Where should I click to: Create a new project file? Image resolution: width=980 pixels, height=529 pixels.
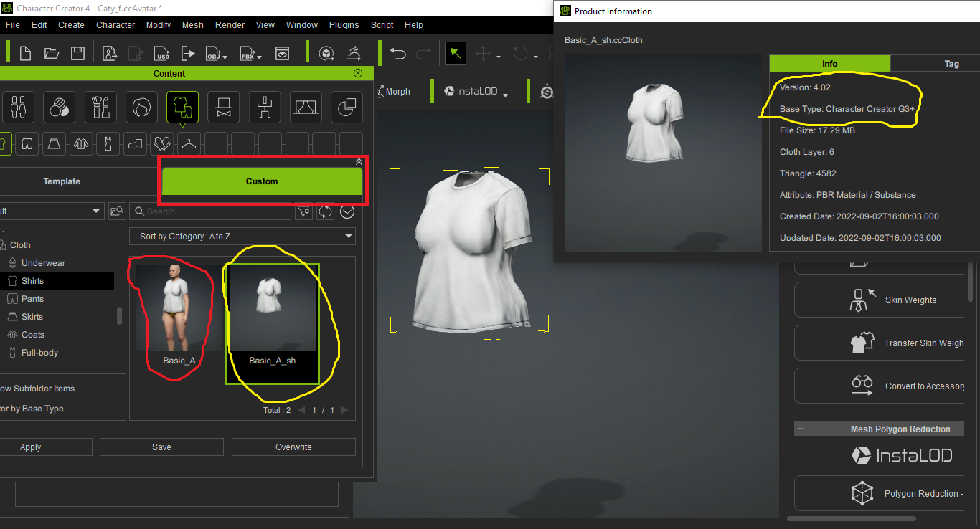26,53
